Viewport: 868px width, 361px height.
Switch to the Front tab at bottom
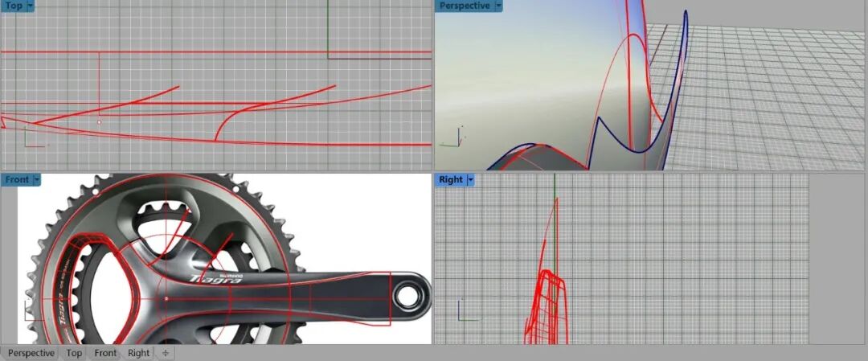pyautogui.click(x=105, y=353)
